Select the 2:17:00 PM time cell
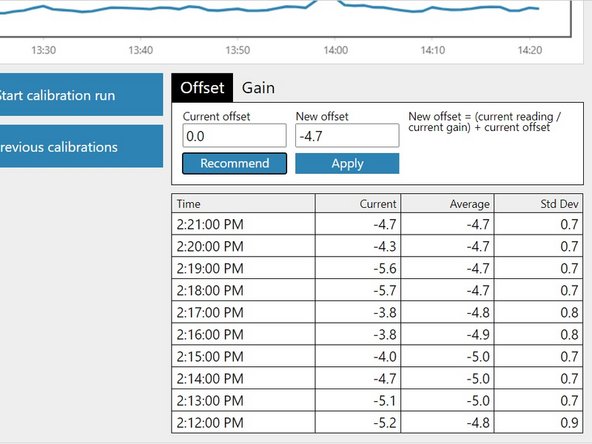This screenshot has width=592, height=444. pos(243,312)
